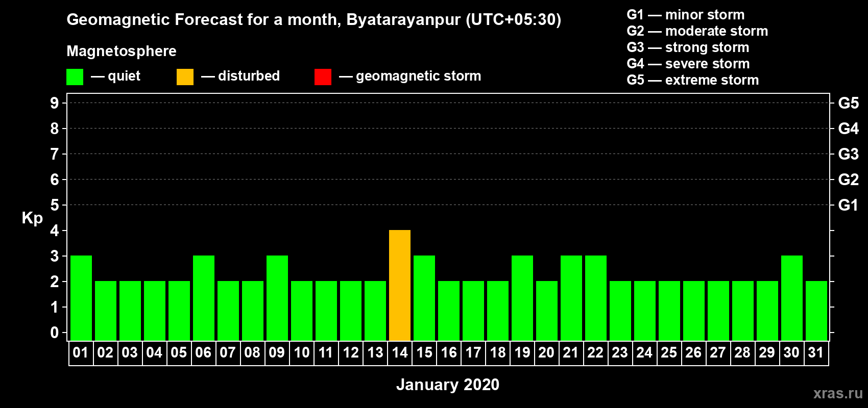
Task: Click the '— quiet' legend label
Action: click(x=115, y=76)
